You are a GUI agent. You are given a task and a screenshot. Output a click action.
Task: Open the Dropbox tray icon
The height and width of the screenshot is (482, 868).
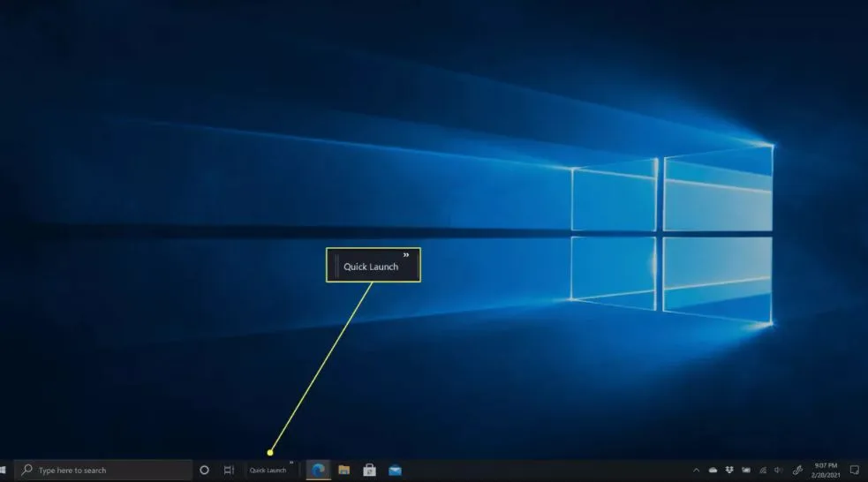click(729, 471)
